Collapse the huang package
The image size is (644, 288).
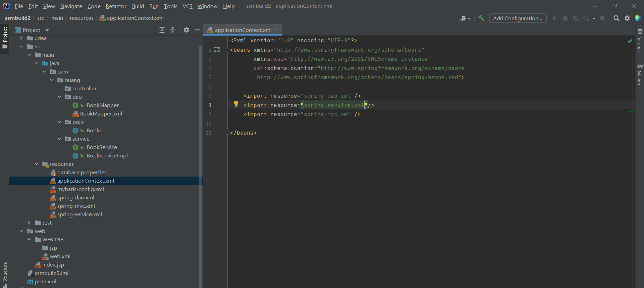[x=52, y=80]
